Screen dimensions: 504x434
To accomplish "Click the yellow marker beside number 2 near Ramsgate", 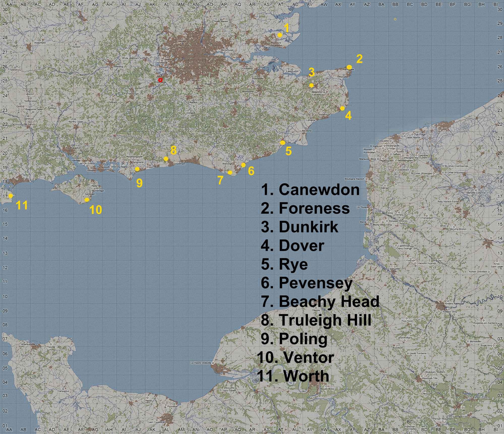I will click(349, 67).
